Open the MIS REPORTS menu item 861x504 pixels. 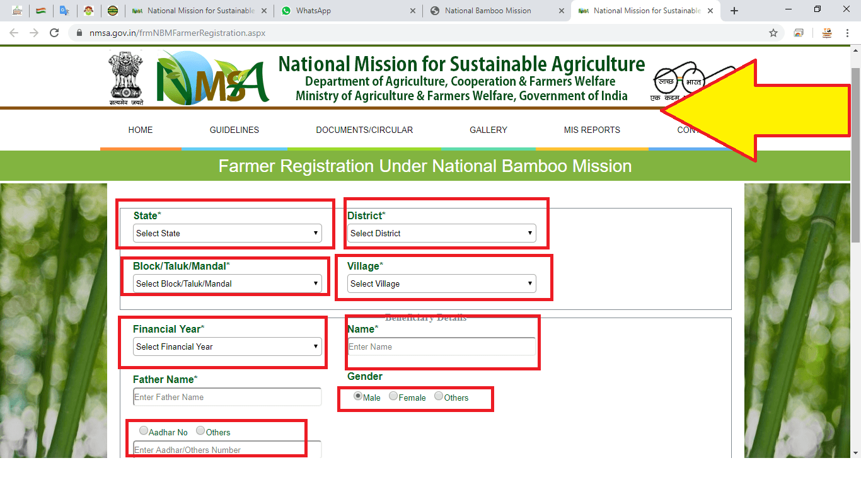592,130
